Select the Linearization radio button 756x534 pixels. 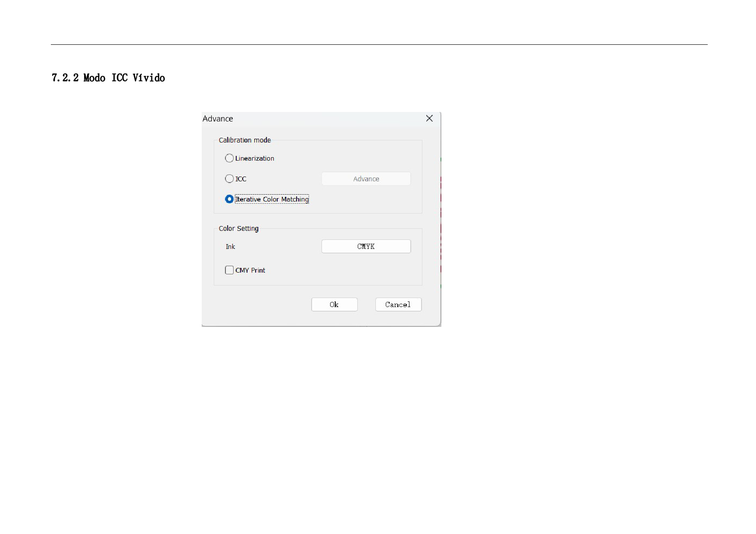coord(229,158)
